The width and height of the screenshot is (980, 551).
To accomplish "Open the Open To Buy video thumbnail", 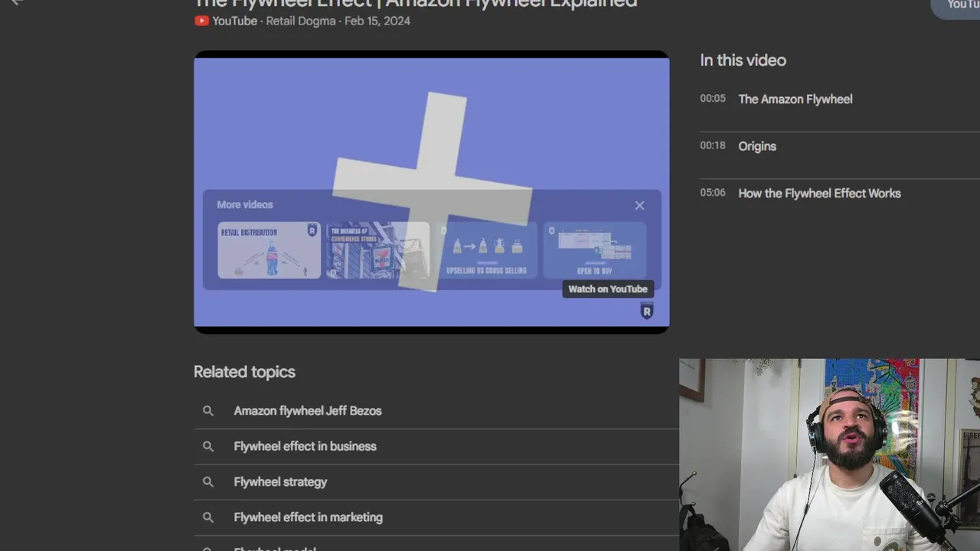I will [x=595, y=250].
